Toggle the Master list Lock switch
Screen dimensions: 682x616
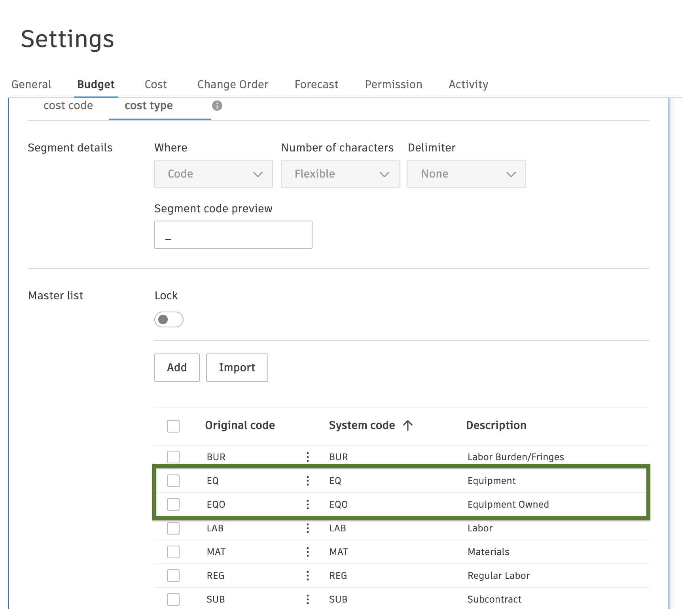[x=169, y=319]
